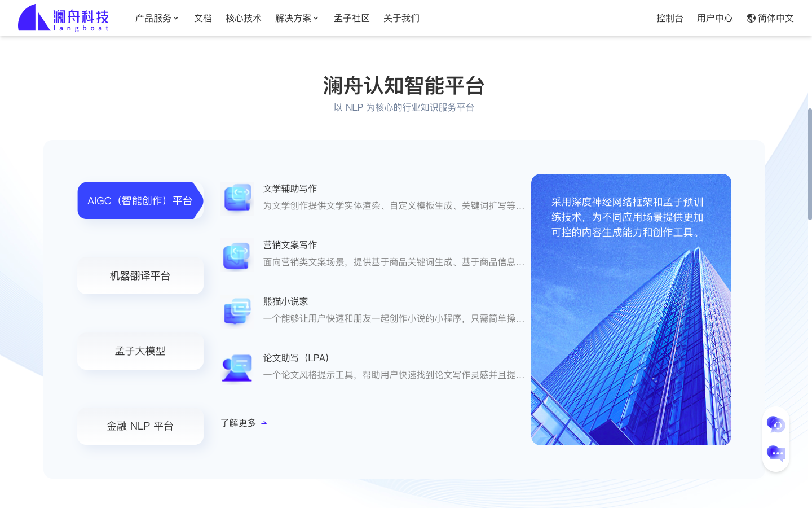Select the 孟子大模型 tab
Image resolution: width=812 pixels, height=508 pixels.
click(140, 351)
